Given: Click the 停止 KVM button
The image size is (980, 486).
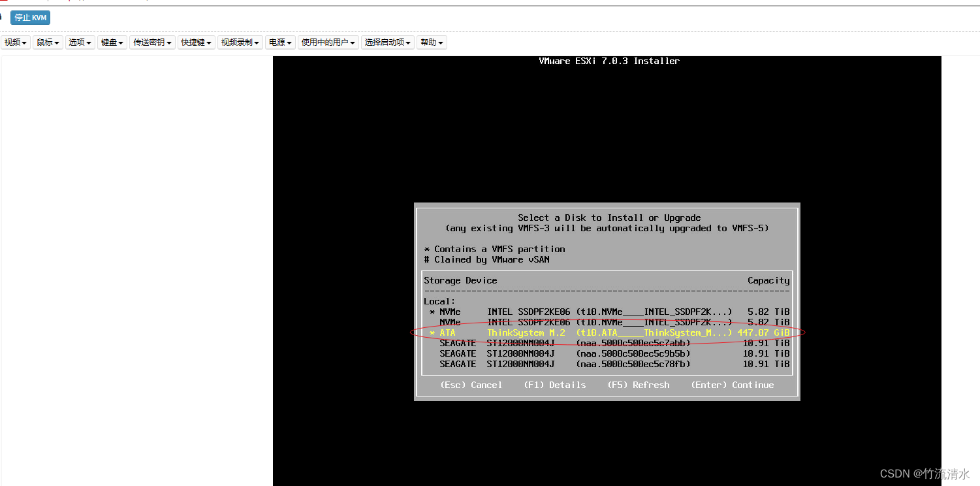Looking at the screenshot, I should click(30, 18).
